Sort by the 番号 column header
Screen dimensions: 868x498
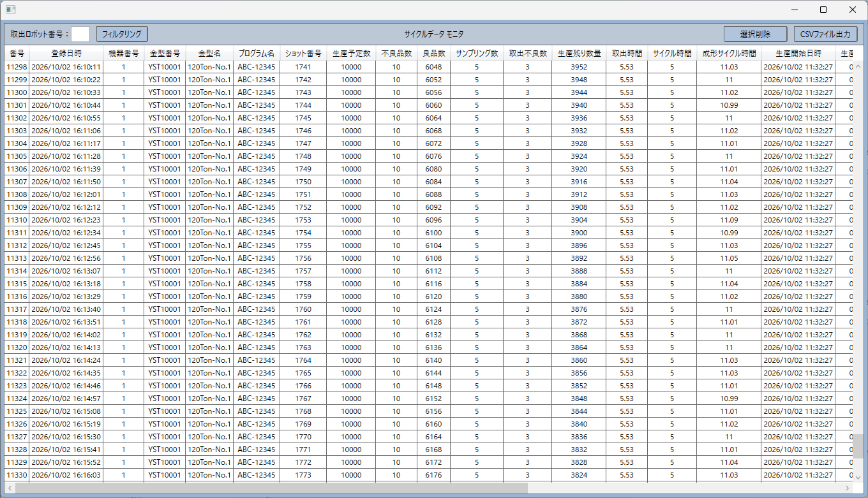(17, 54)
